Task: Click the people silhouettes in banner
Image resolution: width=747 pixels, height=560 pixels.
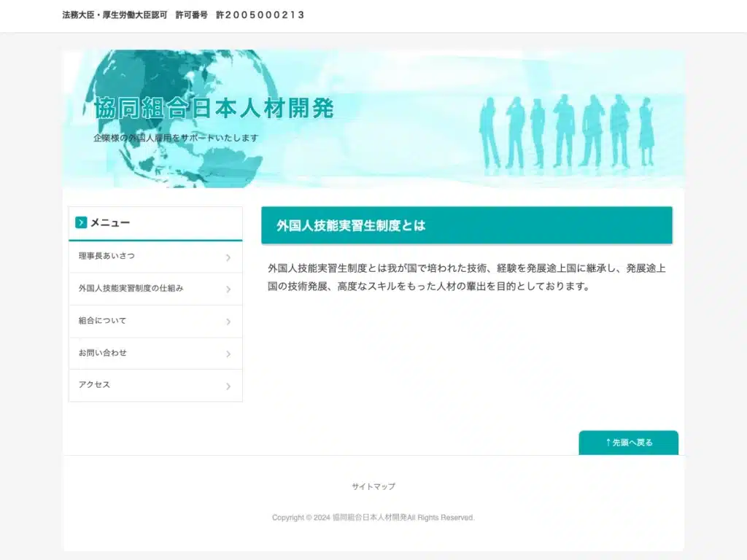Action: tap(567, 131)
